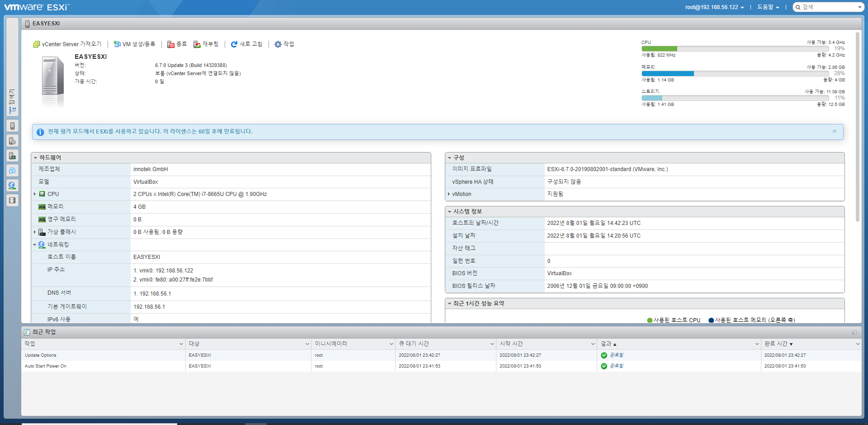Open host Manage icon in the sidebar
The width and height of the screenshot is (868, 425).
[12, 141]
